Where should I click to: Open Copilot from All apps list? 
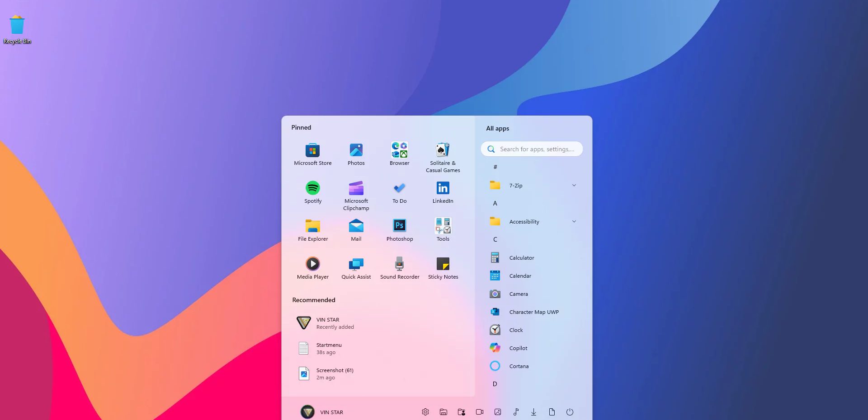tap(533, 348)
